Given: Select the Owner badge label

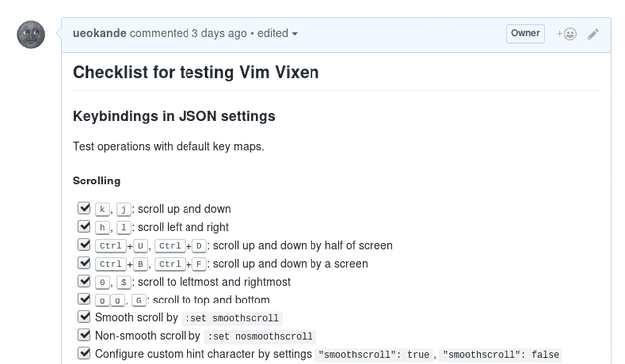Looking at the screenshot, I should (525, 33).
